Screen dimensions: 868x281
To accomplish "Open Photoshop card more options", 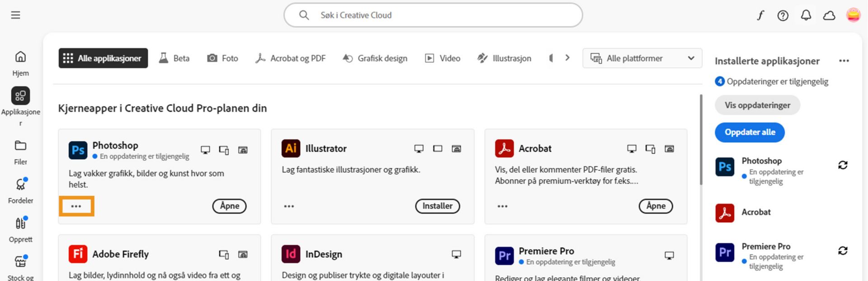I will click(76, 206).
